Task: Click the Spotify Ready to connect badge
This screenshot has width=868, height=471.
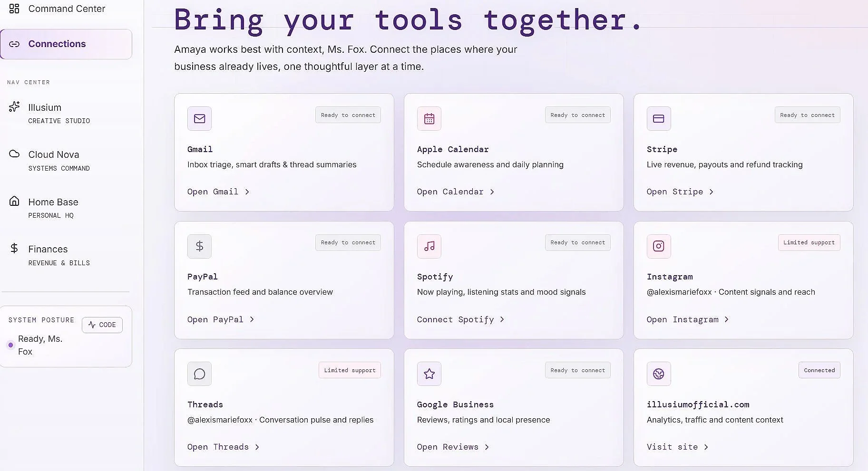Action: 578,242
